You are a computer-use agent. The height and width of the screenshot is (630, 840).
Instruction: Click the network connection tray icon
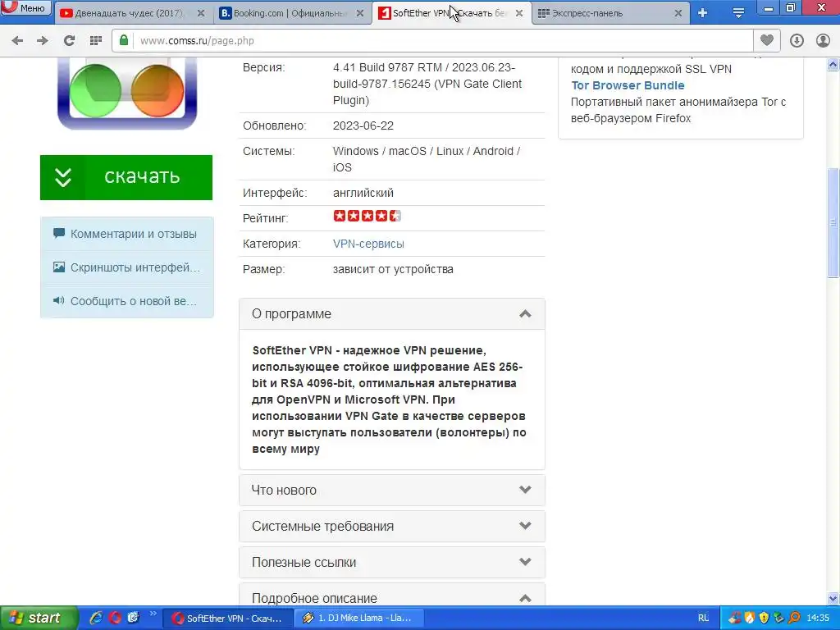(x=779, y=618)
